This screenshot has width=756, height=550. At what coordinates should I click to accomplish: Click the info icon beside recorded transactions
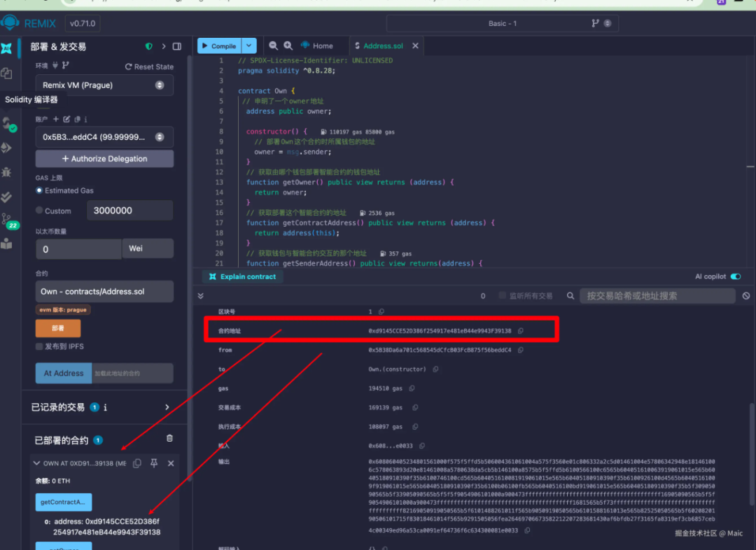point(106,407)
